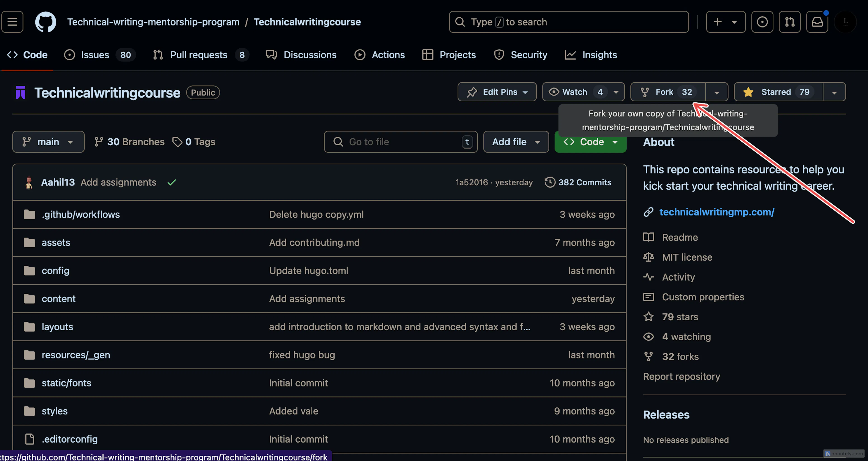Click the book icon next to Readme
The height and width of the screenshot is (461, 868).
click(x=648, y=237)
